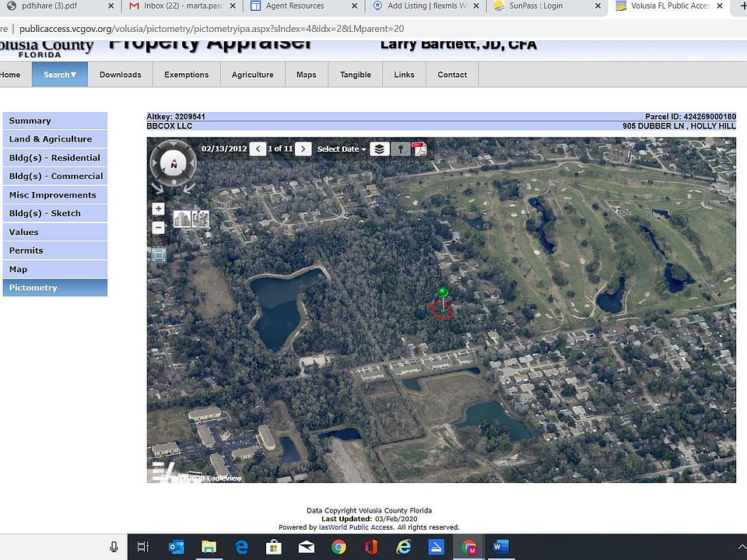Open the map layers panel
Screen dimensions: 747x560
pyautogui.click(x=379, y=149)
